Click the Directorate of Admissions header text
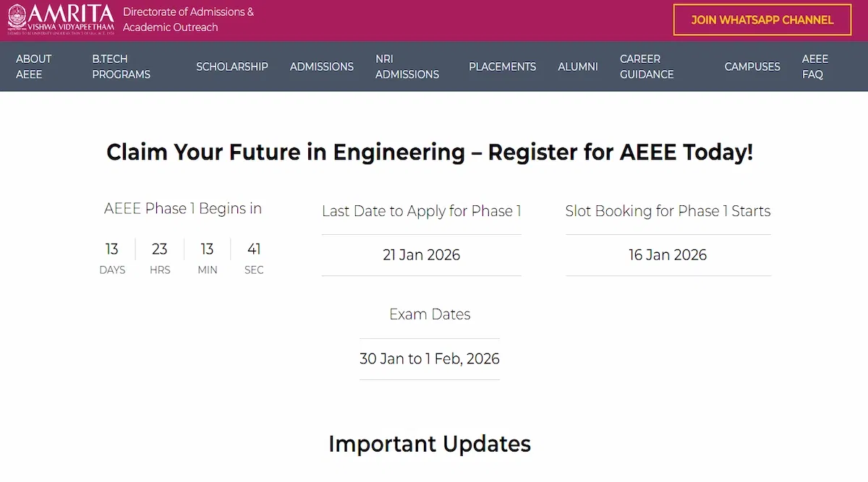The width and height of the screenshot is (868, 482). 188,20
